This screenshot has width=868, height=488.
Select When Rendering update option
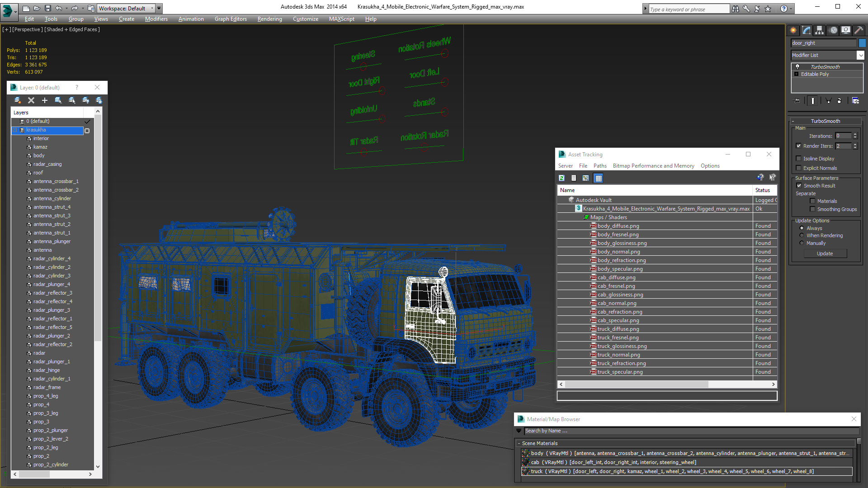(x=802, y=235)
